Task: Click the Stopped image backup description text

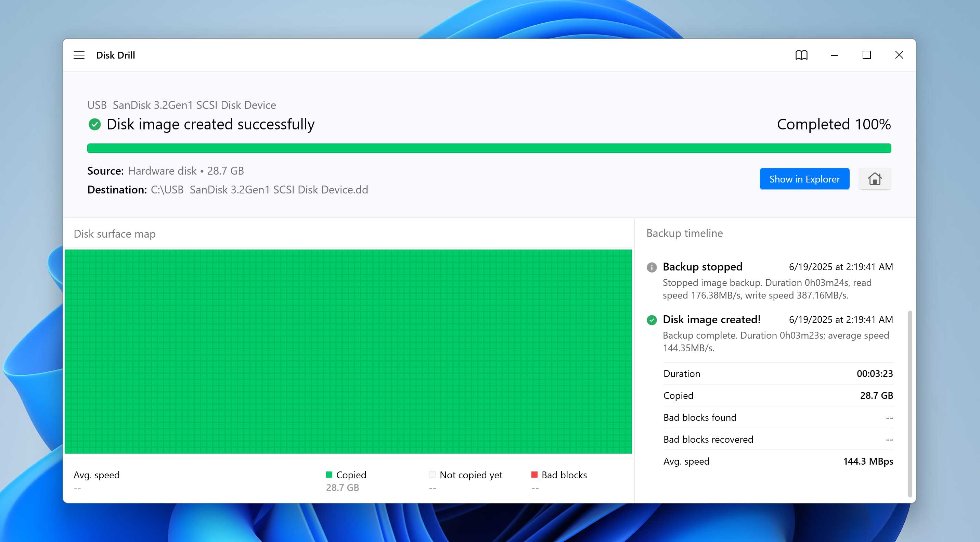Action: pyautogui.click(x=766, y=289)
